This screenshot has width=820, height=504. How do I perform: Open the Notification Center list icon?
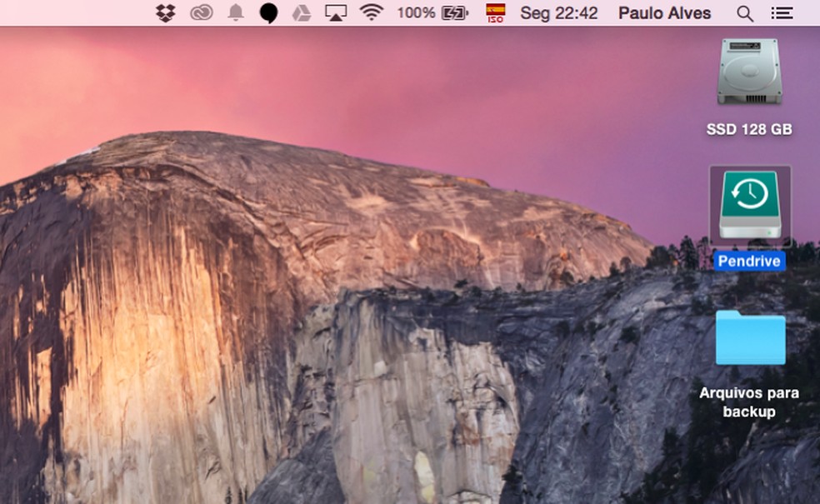782,13
